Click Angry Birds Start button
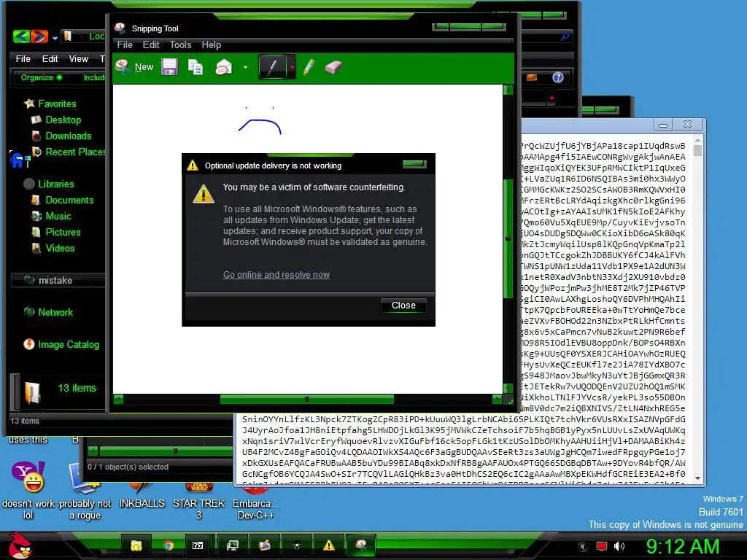 pos(20,545)
